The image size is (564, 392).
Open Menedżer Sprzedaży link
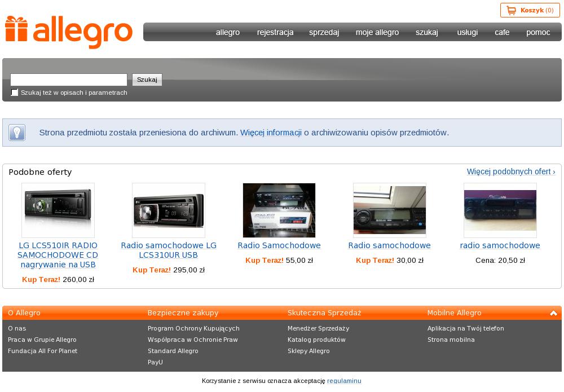point(318,328)
